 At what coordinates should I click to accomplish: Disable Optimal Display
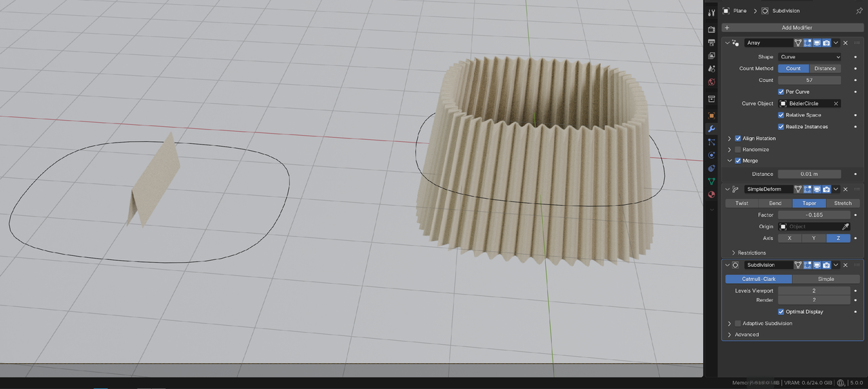781,312
